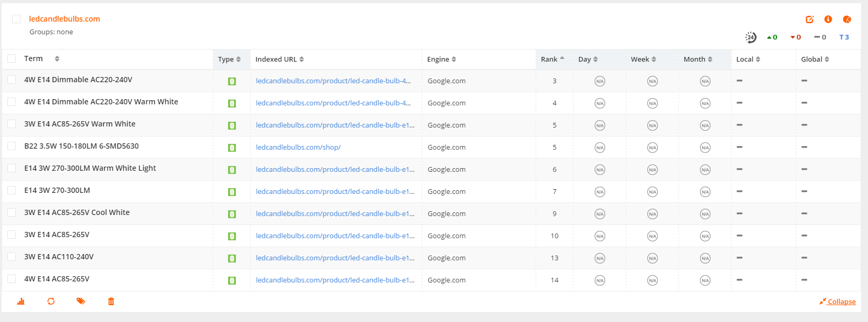Open the orange info icon
868x322 pixels.
click(x=828, y=19)
